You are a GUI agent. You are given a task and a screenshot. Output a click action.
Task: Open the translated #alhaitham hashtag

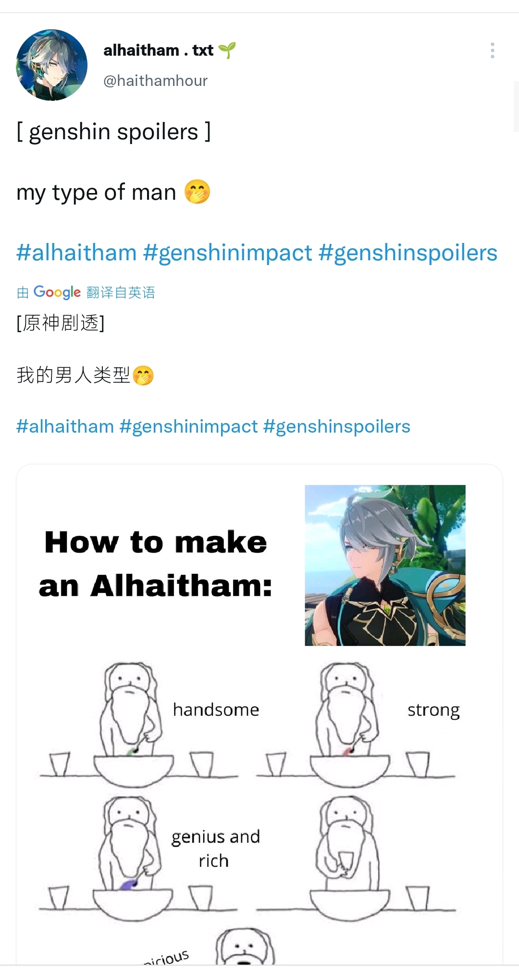tap(65, 426)
